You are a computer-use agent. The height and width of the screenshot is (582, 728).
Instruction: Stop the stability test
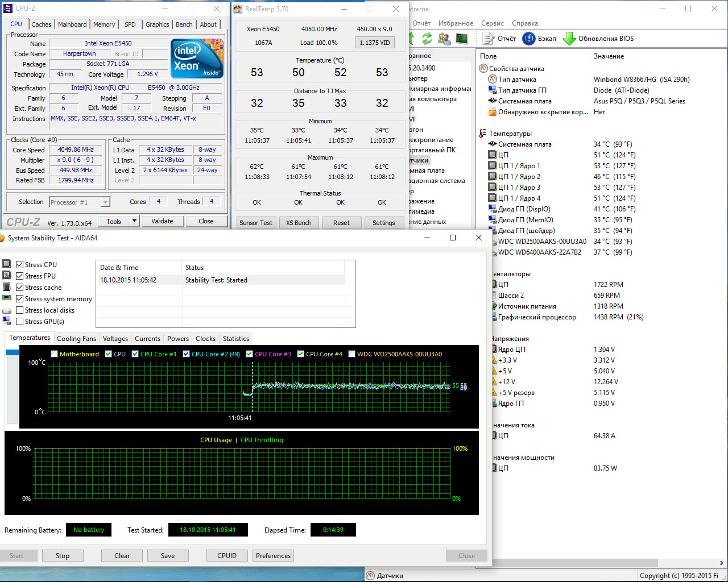click(63, 556)
